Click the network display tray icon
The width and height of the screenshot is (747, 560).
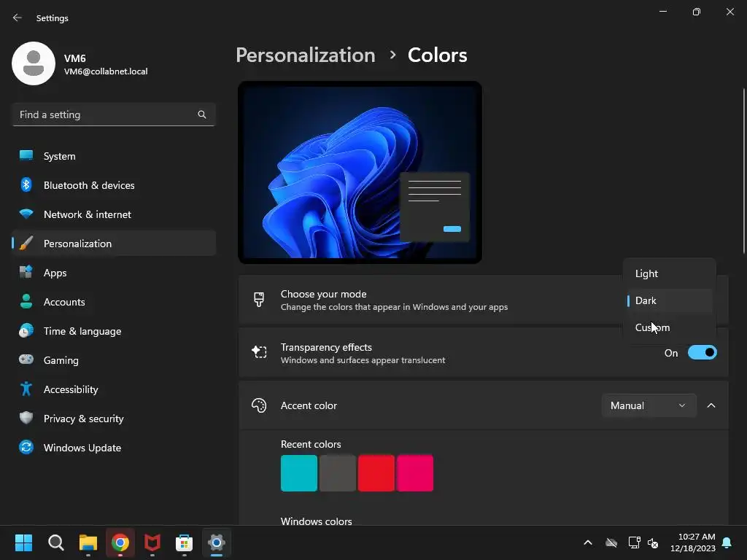[634, 542]
